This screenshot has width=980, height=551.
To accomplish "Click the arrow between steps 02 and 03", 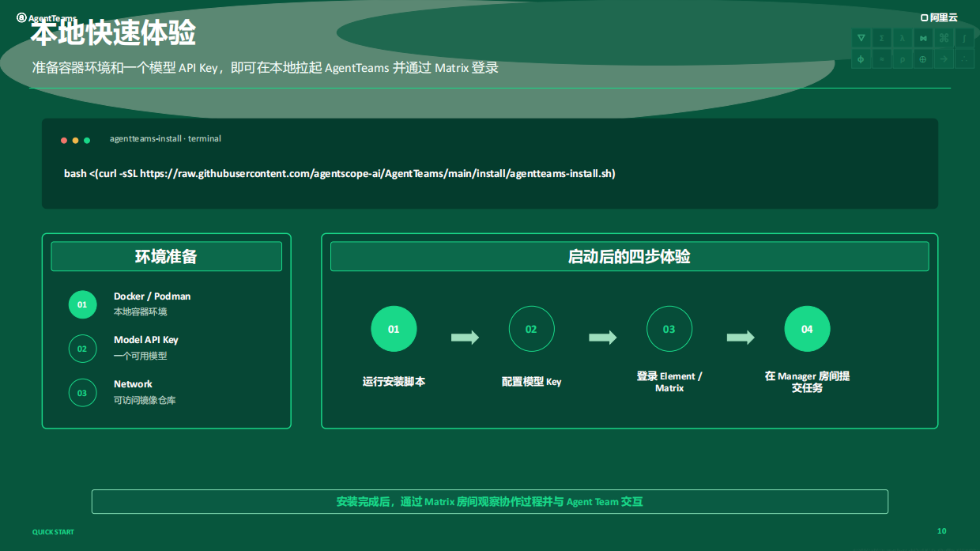I will click(603, 338).
